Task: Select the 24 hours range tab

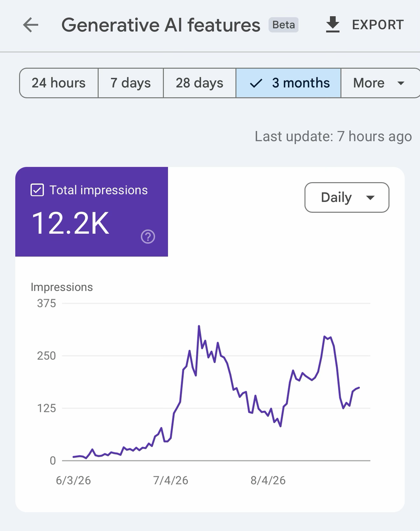Action: click(x=59, y=83)
